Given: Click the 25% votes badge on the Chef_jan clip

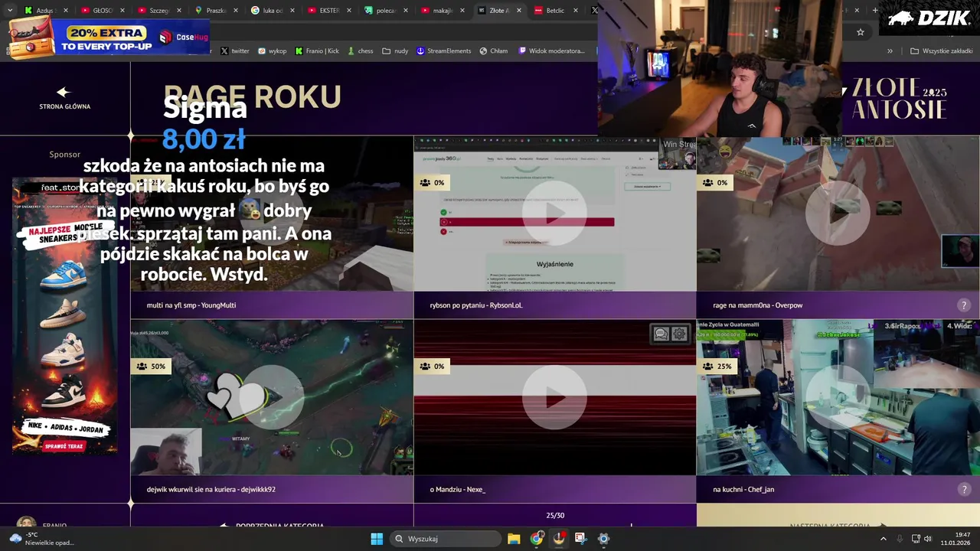Looking at the screenshot, I should 717,367.
